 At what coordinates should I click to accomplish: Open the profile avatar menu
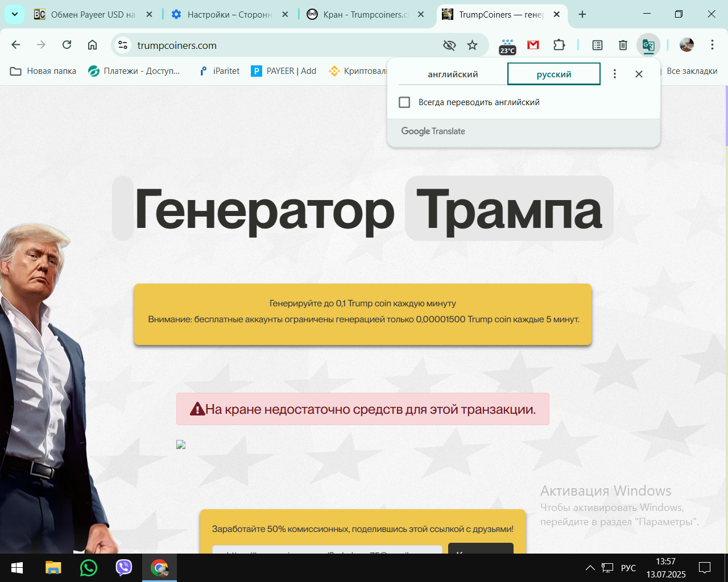pos(686,45)
